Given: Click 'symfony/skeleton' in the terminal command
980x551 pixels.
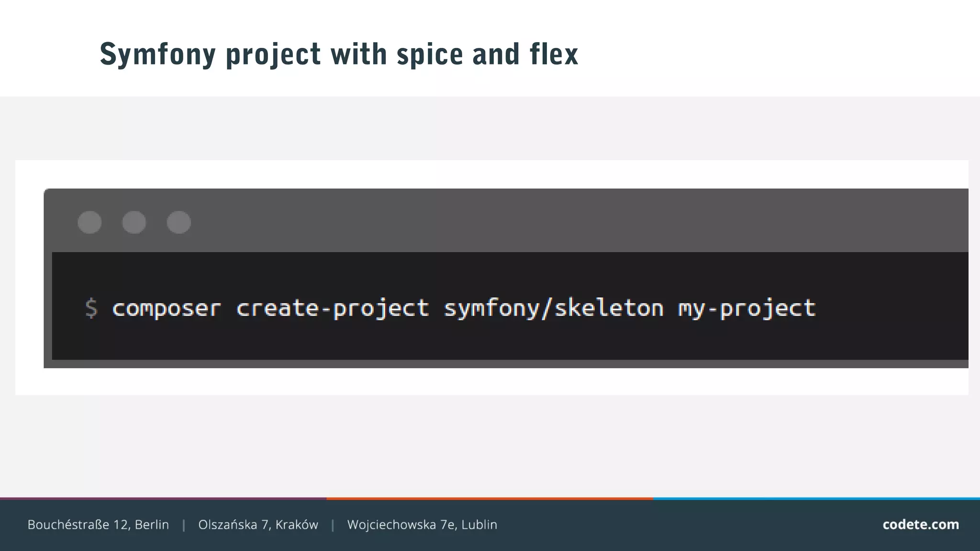Looking at the screenshot, I should 554,309.
